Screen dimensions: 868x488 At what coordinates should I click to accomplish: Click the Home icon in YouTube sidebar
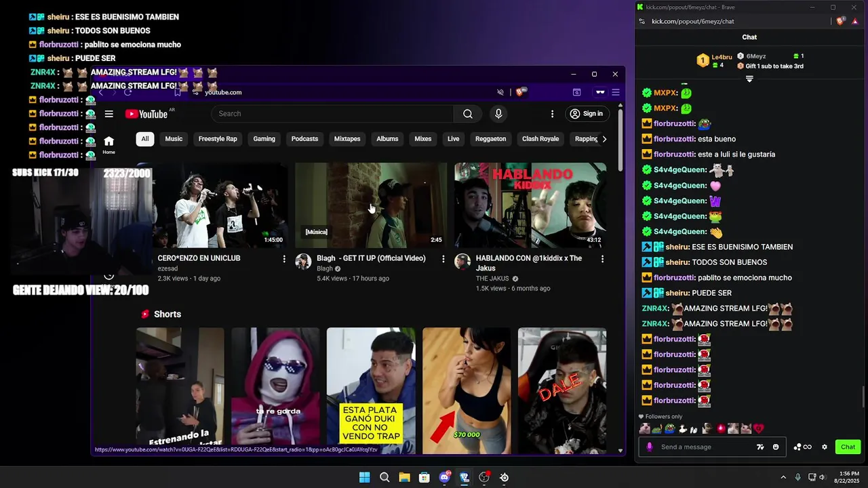[108, 144]
